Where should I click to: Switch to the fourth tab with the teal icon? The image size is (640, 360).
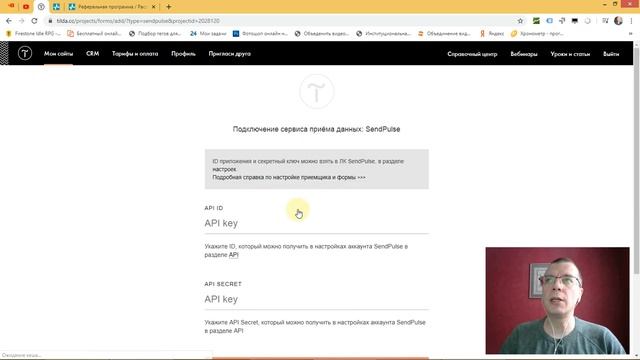click(x=56, y=7)
